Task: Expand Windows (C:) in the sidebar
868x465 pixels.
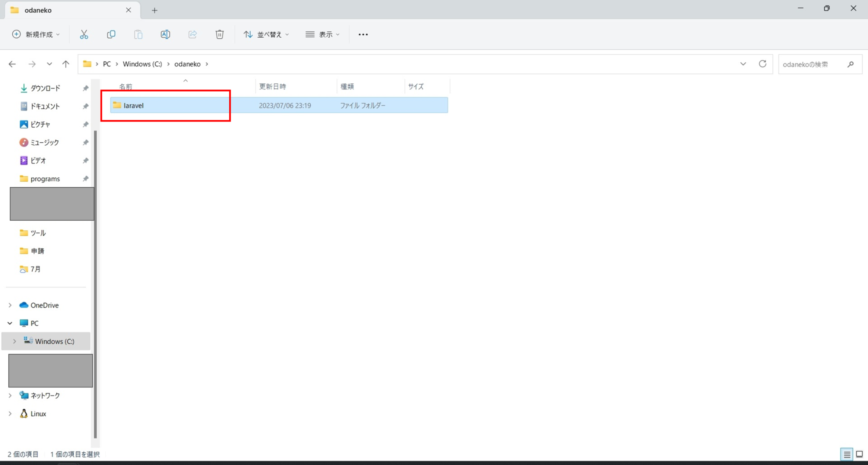Action: pyautogui.click(x=14, y=341)
